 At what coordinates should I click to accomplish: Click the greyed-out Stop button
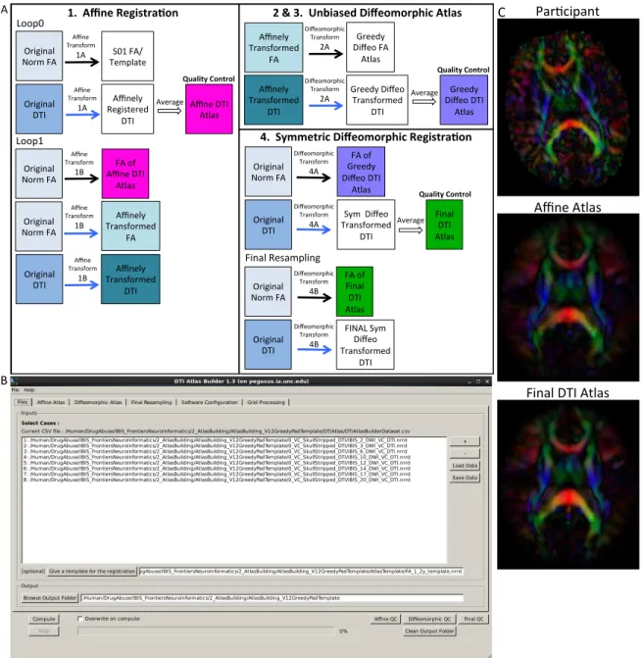(x=44, y=632)
